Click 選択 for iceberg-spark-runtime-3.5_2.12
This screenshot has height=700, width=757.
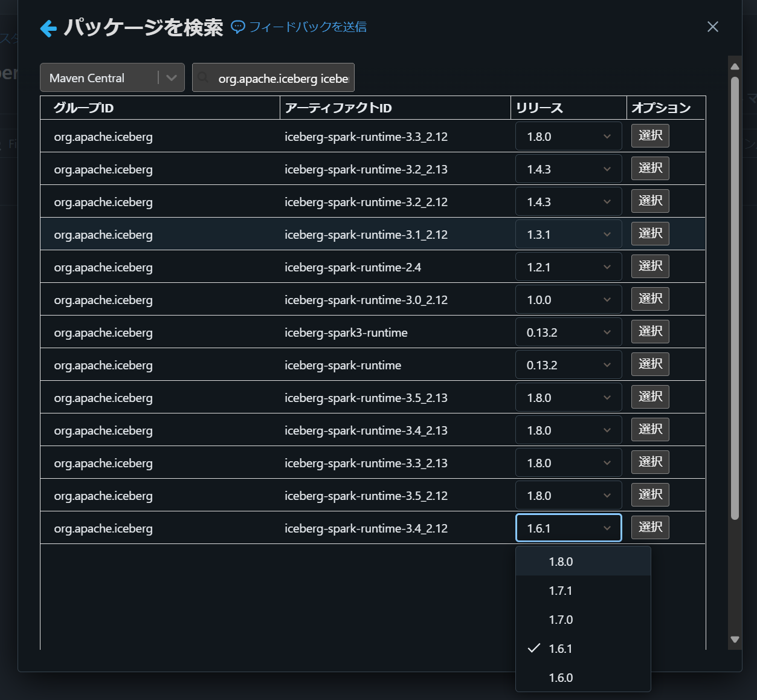(650, 494)
